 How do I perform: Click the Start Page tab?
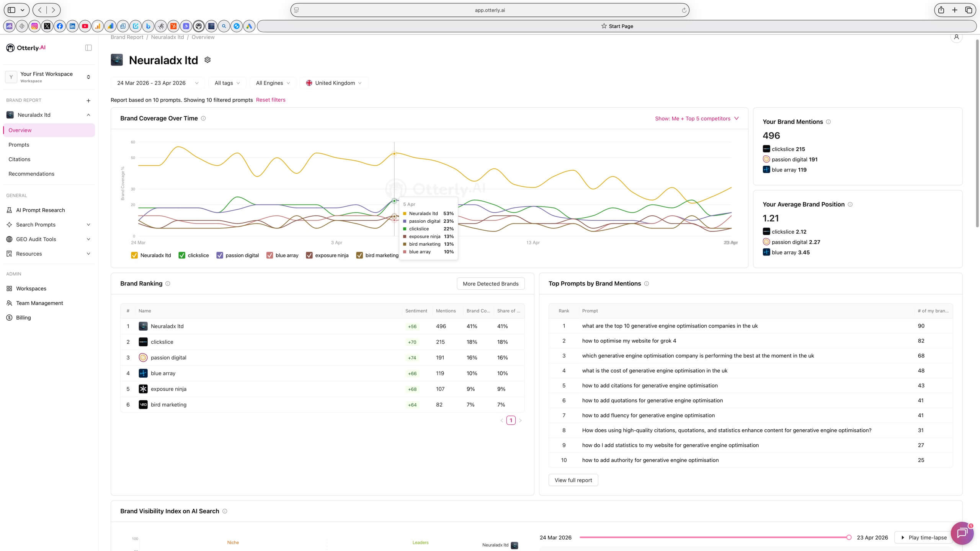617,26
